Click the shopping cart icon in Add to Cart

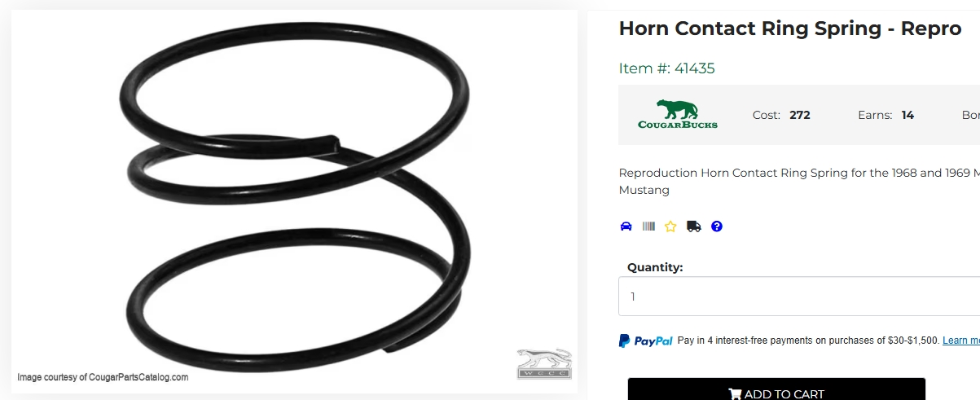pyautogui.click(x=734, y=394)
